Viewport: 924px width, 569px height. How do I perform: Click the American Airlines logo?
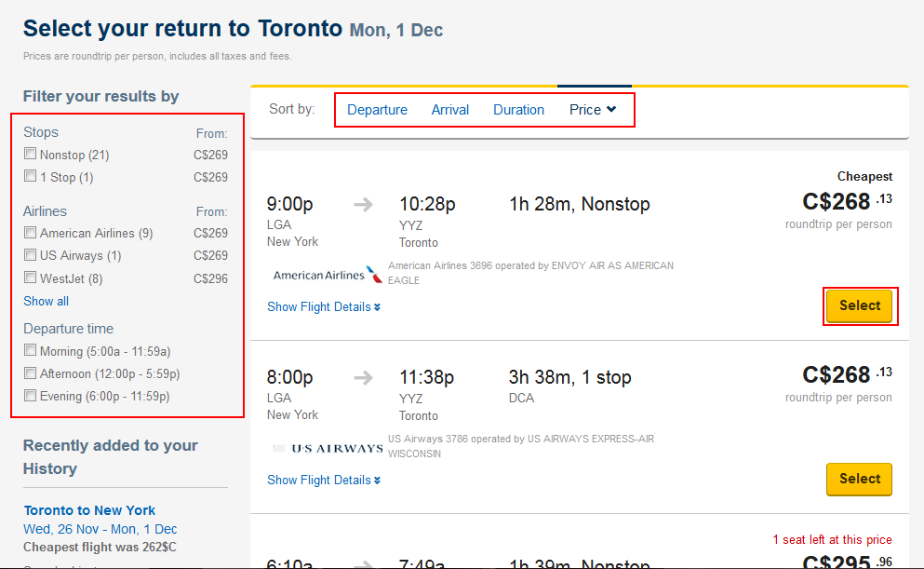tap(328, 275)
